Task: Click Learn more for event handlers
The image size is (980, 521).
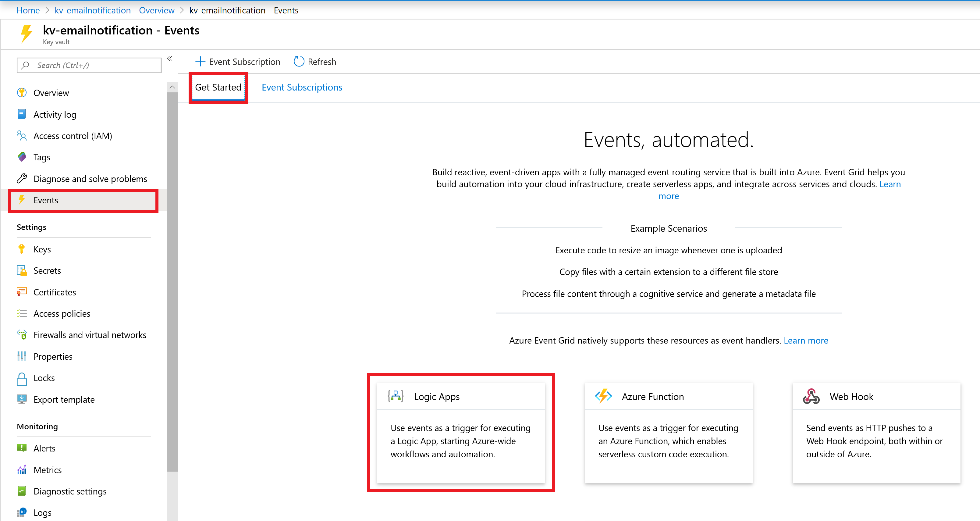Action: coord(806,340)
